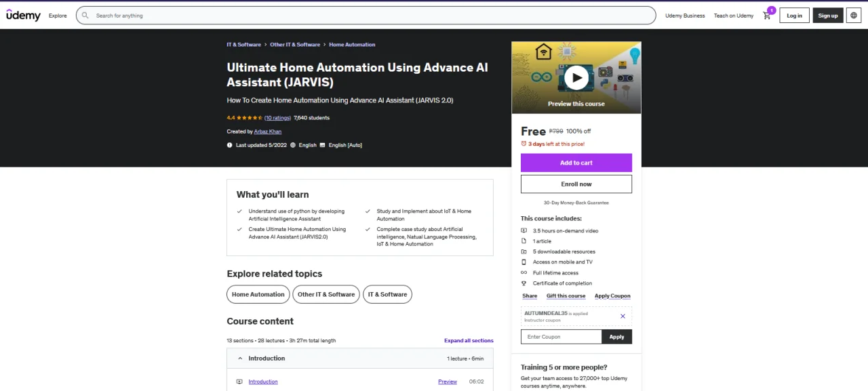The height and width of the screenshot is (391, 868).
Task: Go to Other IT & Software breadcrumb
Action: (295, 45)
